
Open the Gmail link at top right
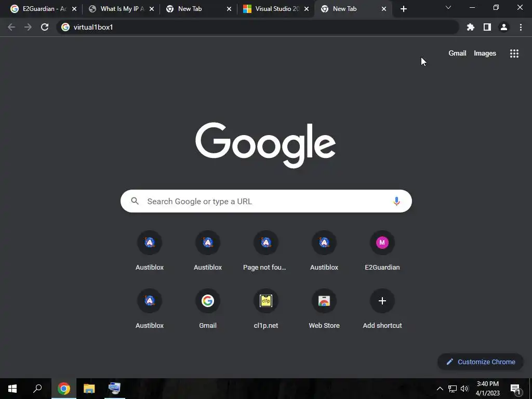click(x=457, y=54)
